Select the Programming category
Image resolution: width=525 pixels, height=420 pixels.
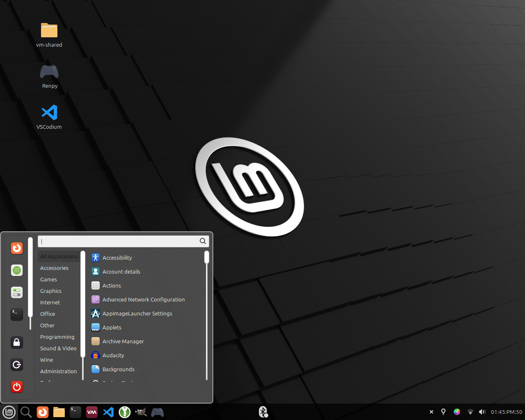59,337
